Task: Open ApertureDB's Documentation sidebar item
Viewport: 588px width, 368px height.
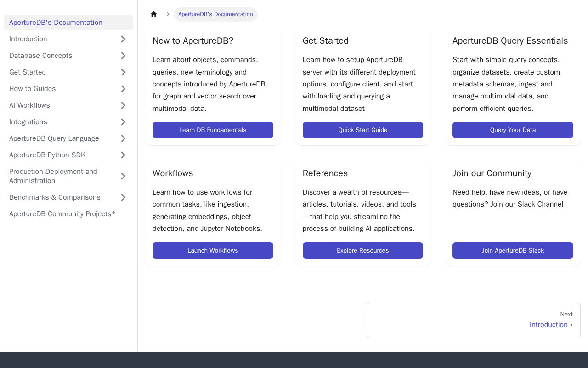Action: coord(56,23)
